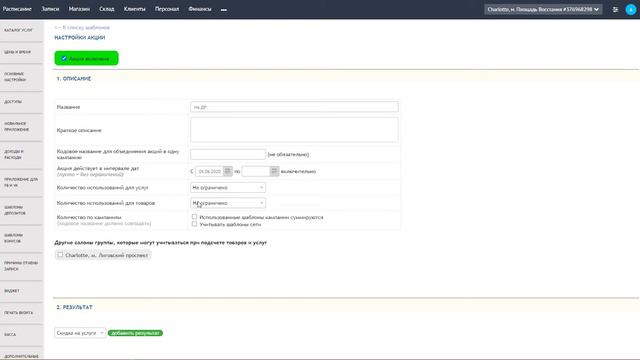
Task: Click the 2. Результат section heading
Action: click(x=74, y=307)
